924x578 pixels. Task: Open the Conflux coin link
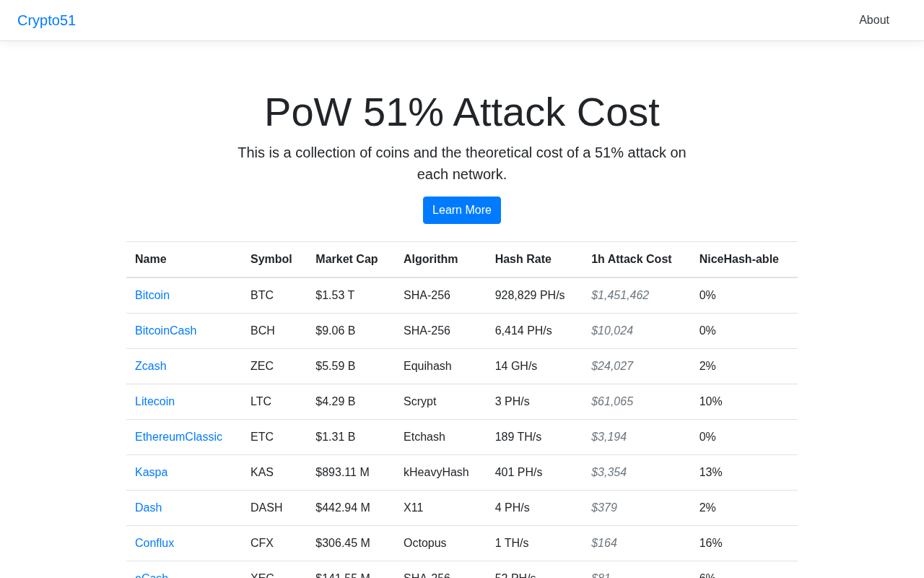pyautogui.click(x=154, y=543)
